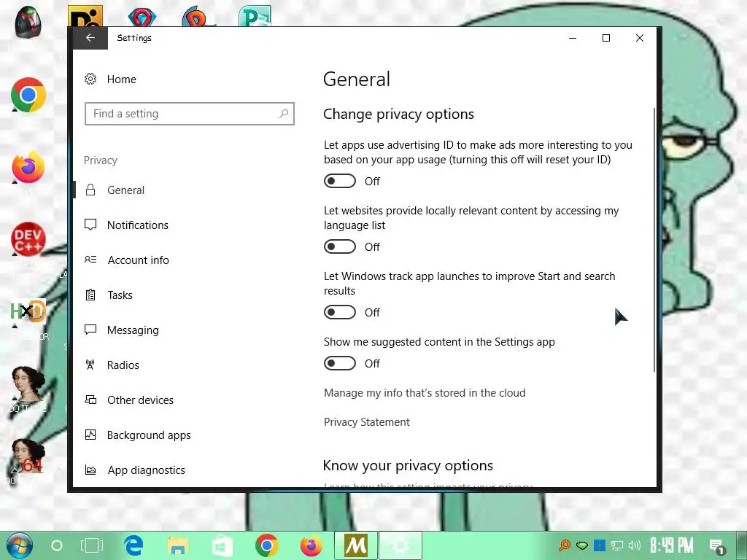Open the Privacy Statement link

[367, 422]
